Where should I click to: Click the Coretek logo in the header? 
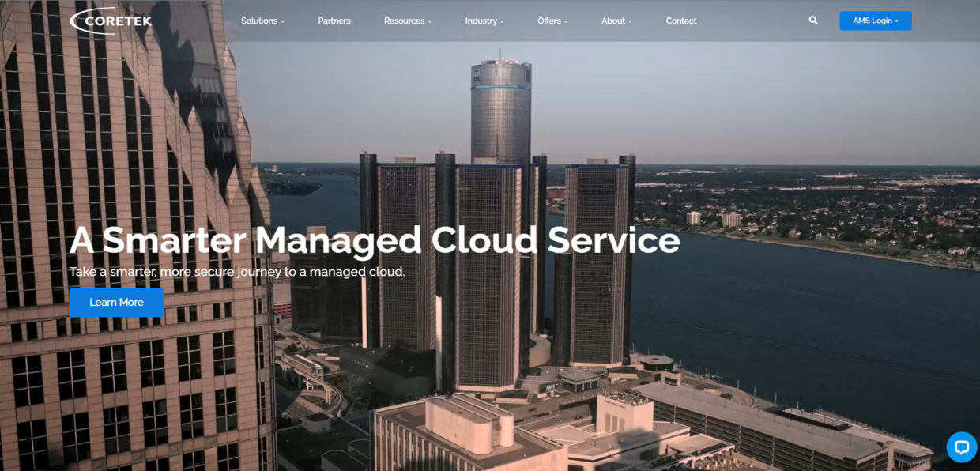tap(111, 21)
